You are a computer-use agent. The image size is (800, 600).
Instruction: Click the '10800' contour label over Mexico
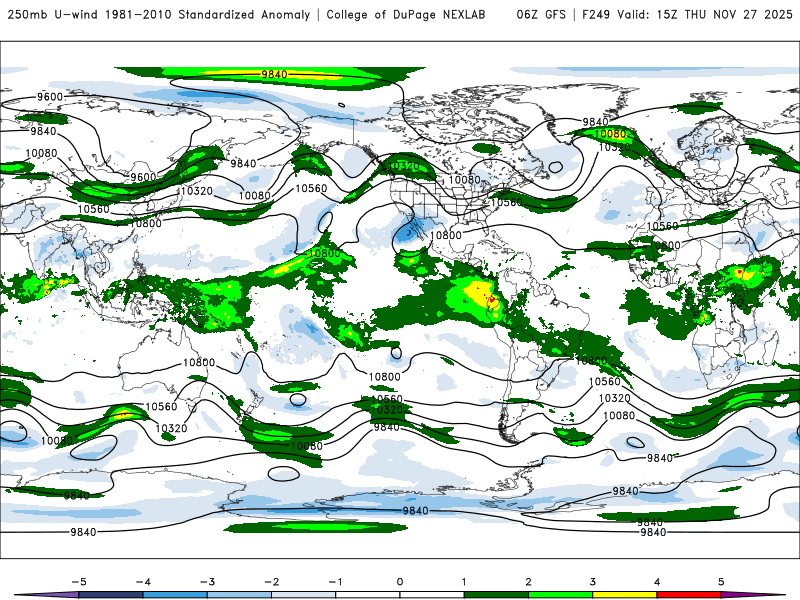pyautogui.click(x=446, y=235)
